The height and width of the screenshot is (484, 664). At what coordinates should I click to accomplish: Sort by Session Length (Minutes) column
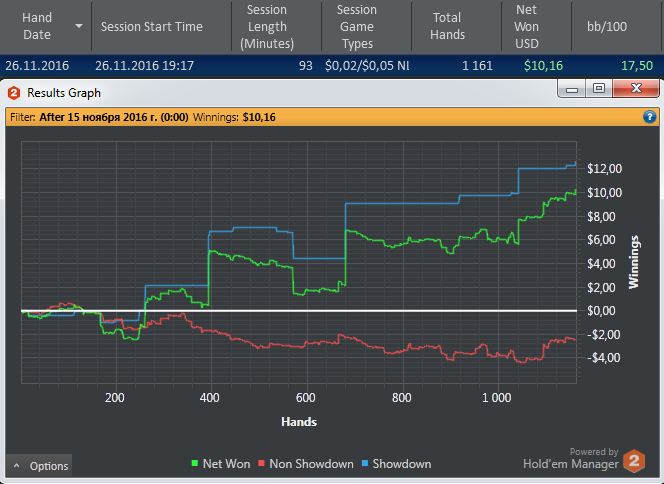coord(276,26)
